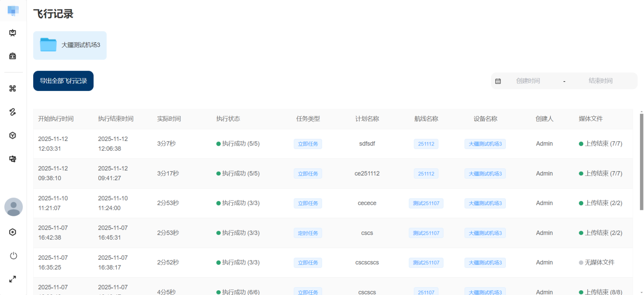Screen dimensions: 644x295
Task: Open the calendar icon in date range picker
Action: click(x=498, y=81)
